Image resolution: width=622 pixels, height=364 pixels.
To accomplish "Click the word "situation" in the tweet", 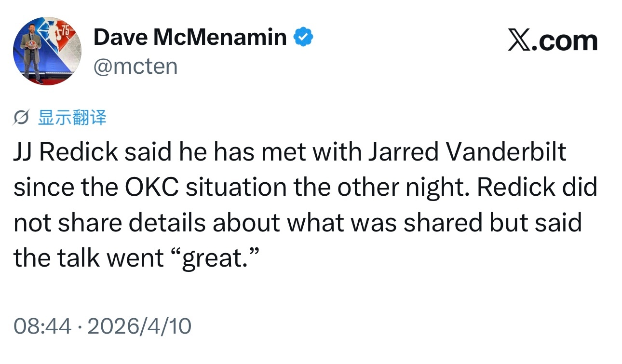I will coord(236,188).
